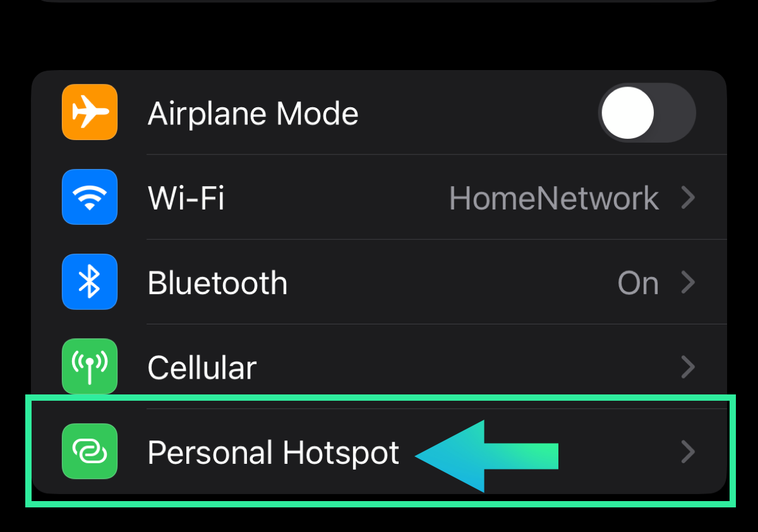Tap the orange Airplane Mode icon

pos(90,112)
